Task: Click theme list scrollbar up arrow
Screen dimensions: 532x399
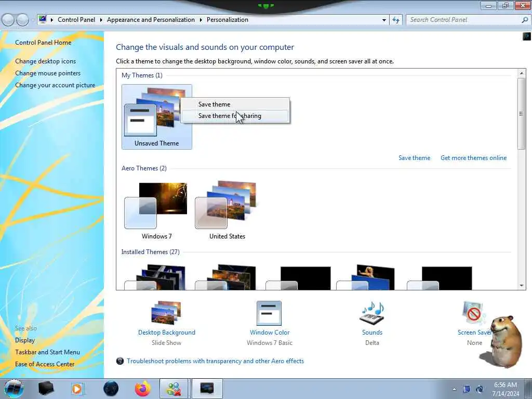Action: [x=522, y=73]
